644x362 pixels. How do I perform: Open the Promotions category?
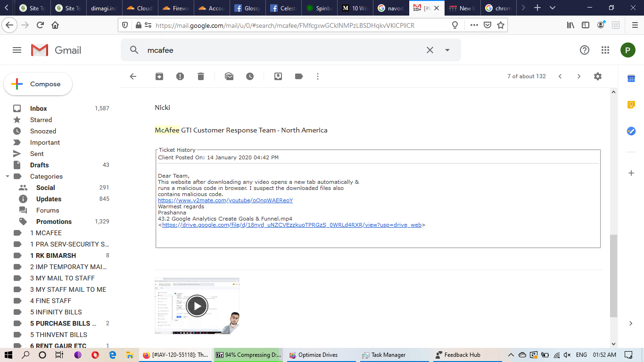[x=54, y=222]
